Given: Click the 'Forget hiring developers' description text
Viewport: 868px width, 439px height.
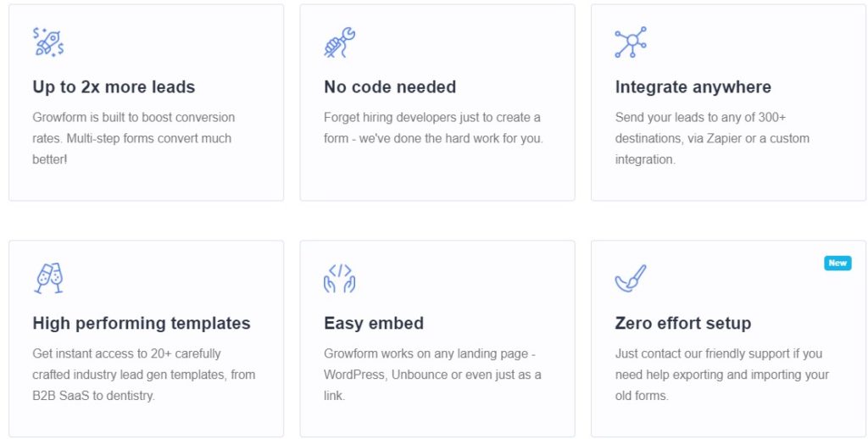Looking at the screenshot, I should 433,128.
